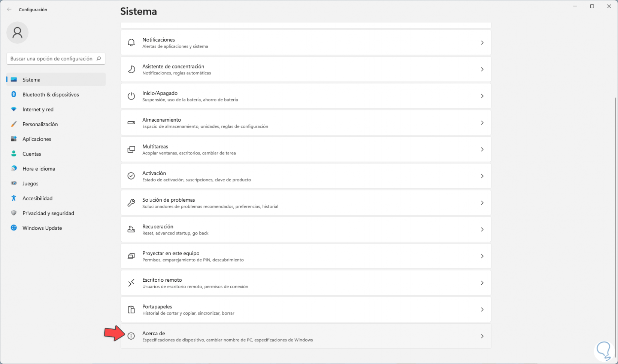This screenshot has width=618, height=364.
Task: Open Multitareas via its chevron arrow
Action: point(482,150)
